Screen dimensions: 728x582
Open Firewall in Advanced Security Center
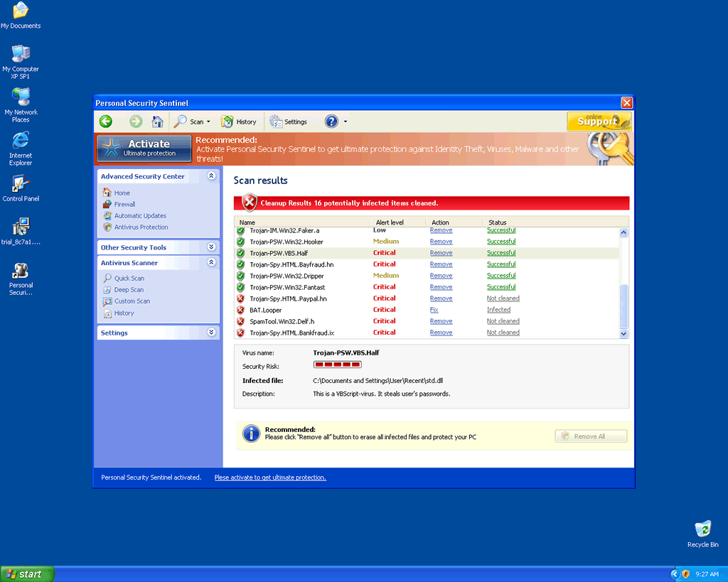(x=124, y=205)
